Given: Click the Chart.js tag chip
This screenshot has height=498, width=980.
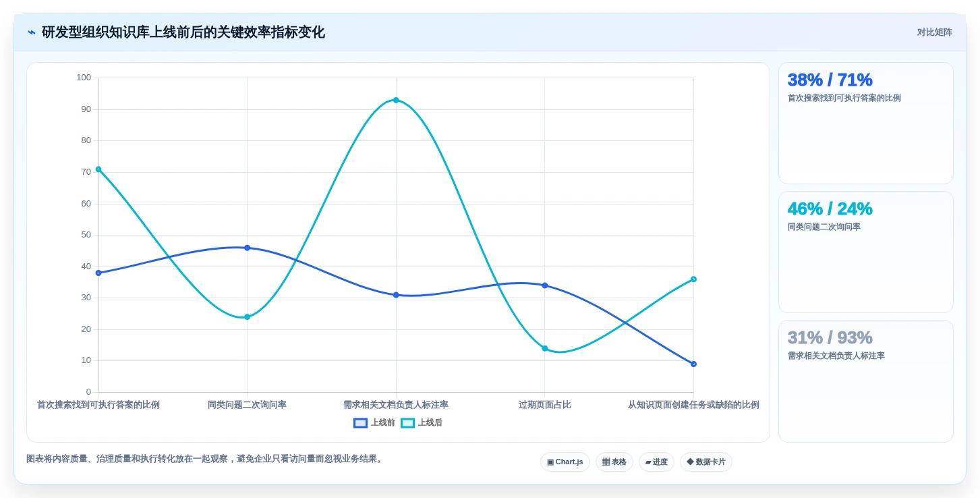Looking at the screenshot, I should coord(565,462).
